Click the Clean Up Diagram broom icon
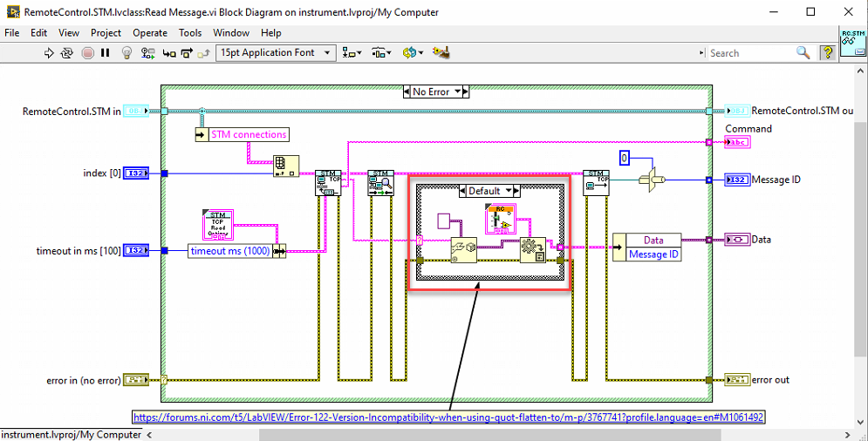868x441 pixels. [441, 52]
